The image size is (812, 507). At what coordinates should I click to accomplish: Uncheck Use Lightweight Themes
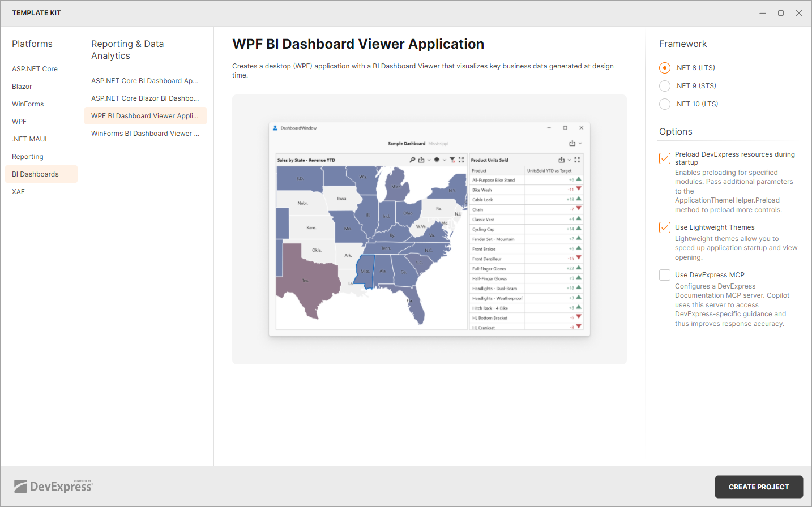coord(664,227)
